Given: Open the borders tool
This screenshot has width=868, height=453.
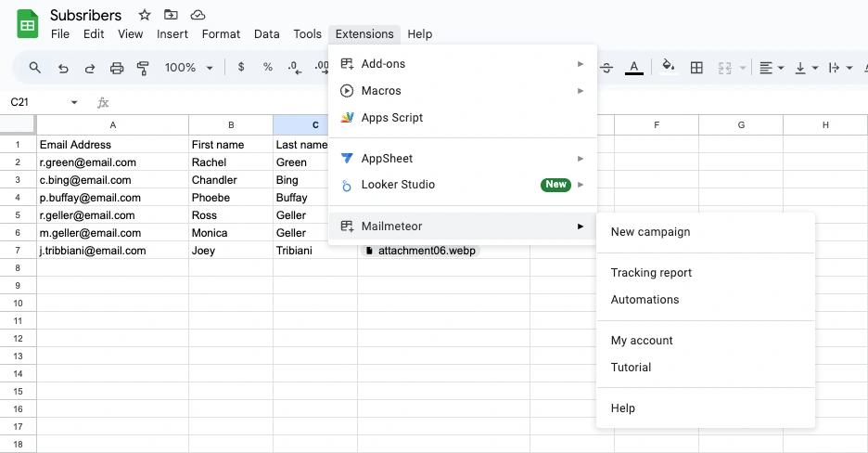Looking at the screenshot, I should 696,68.
